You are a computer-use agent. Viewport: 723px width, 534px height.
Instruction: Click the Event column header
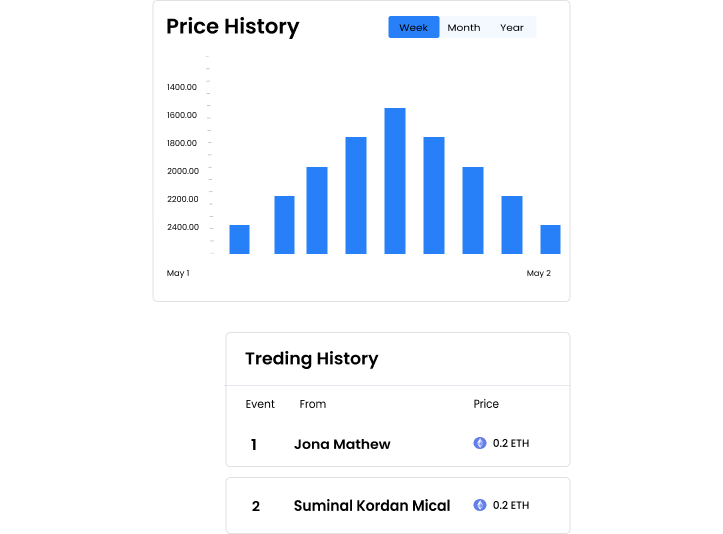pos(260,404)
